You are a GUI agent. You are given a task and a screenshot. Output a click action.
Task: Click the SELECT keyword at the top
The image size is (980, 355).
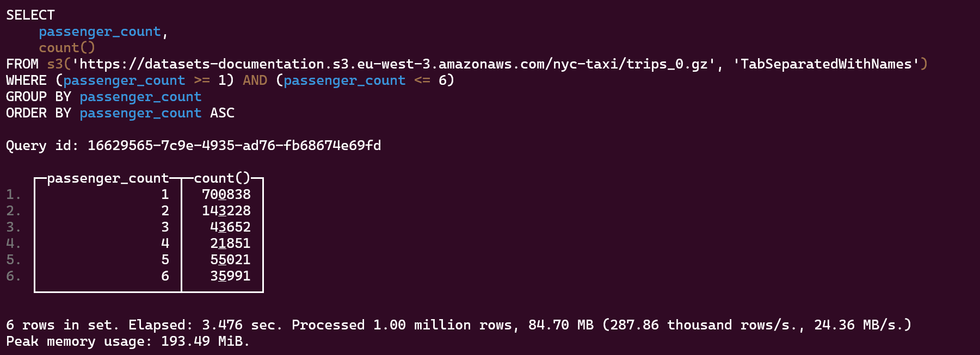[x=30, y=15]
